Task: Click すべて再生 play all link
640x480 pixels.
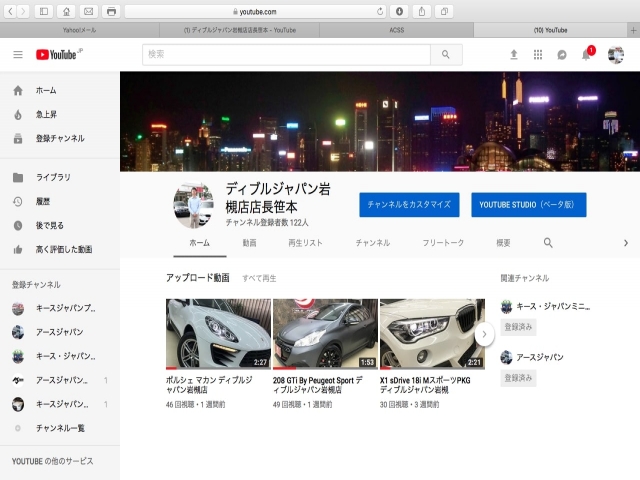Action: [x=259, y=278]
